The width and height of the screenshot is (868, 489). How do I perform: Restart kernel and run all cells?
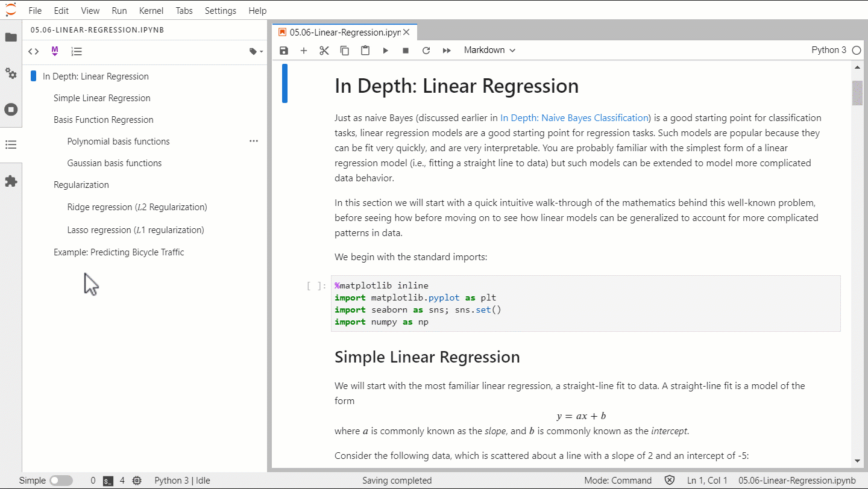[x=447, y=51]
